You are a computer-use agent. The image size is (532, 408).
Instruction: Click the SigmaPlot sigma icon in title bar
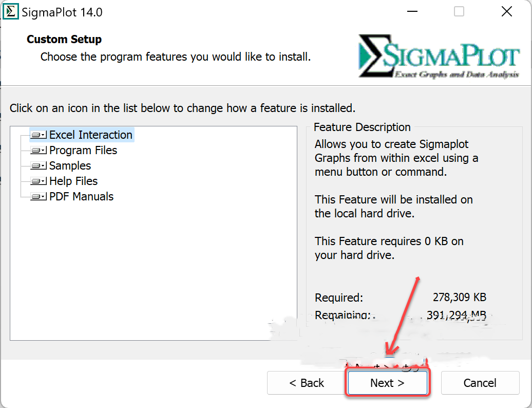click(x=10, y=12)
